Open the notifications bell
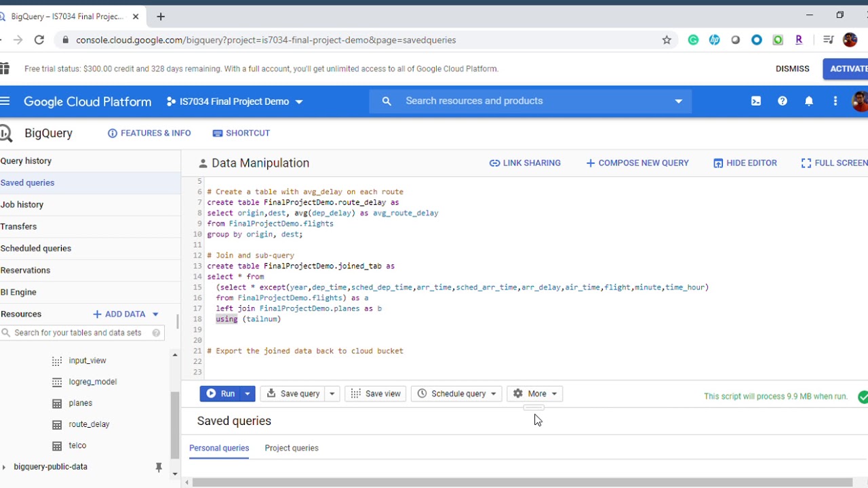 click(809, 101)
